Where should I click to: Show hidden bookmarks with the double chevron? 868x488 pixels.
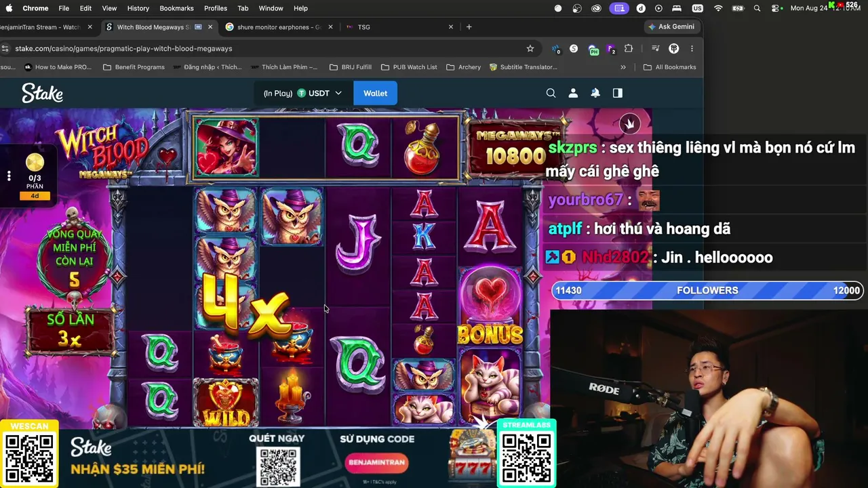tap(623, 67)
